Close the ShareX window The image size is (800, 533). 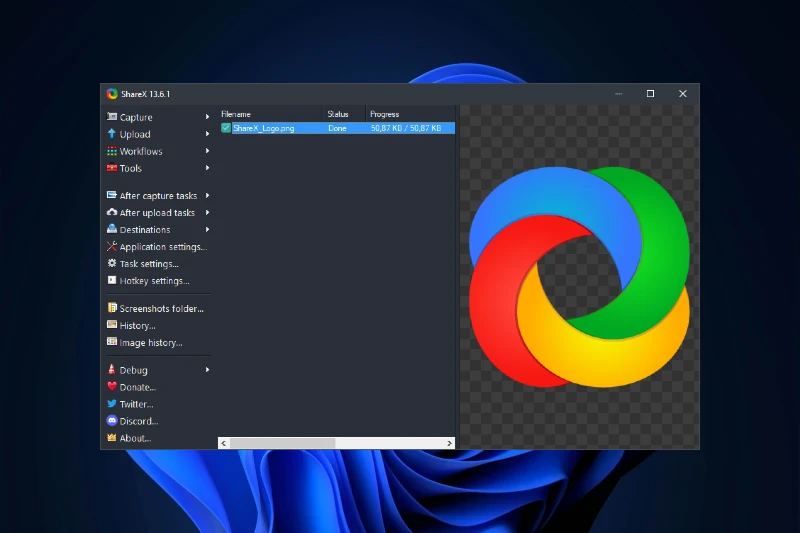(683, 93)
